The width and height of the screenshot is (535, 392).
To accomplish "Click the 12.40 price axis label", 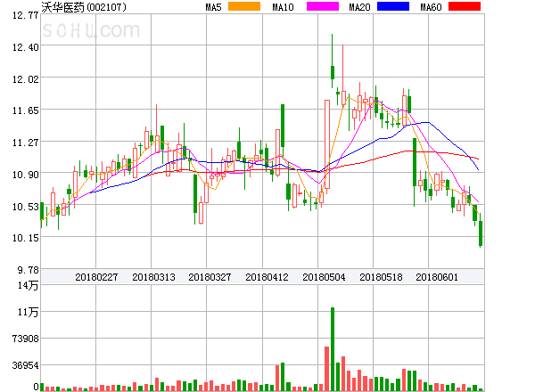I will tap(26, 47).
